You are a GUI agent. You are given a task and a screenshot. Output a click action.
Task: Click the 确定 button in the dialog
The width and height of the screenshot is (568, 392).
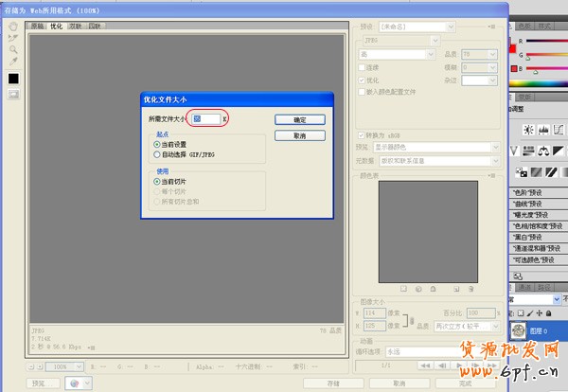[x=300, y=120]
